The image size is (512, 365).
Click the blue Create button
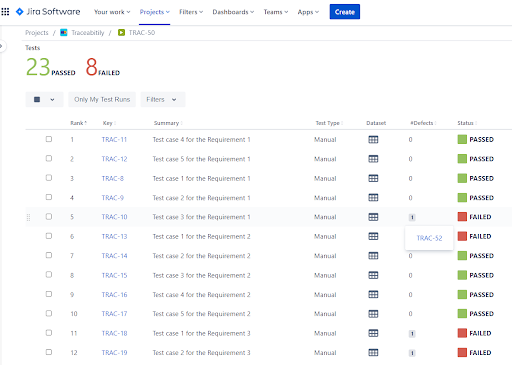click(x=345, y=12)
